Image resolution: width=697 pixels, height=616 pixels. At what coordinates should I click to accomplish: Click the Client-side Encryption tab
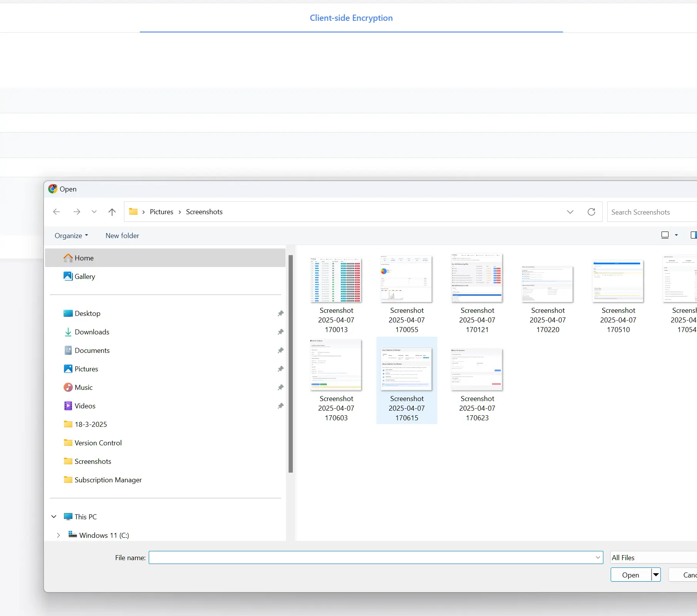point(351,18)
